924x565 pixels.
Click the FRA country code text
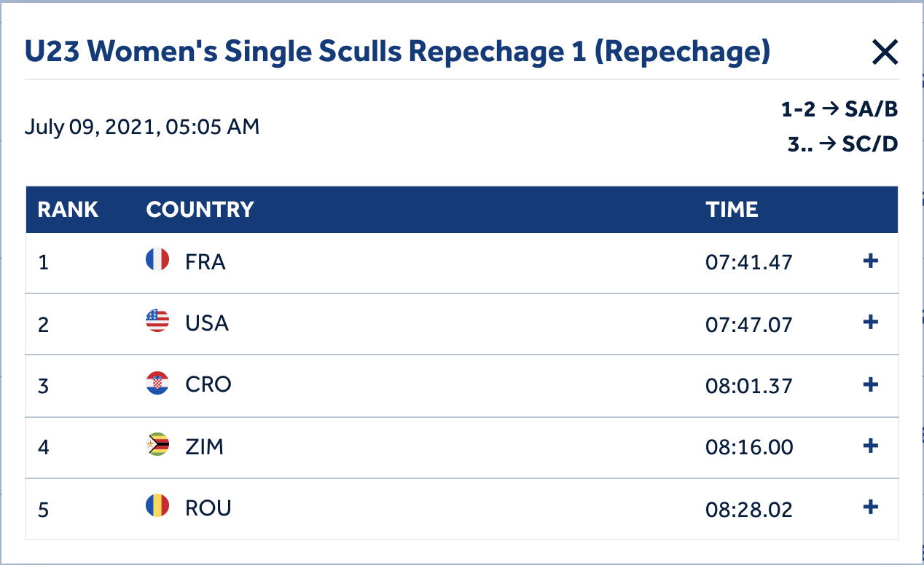coord(205,261)
